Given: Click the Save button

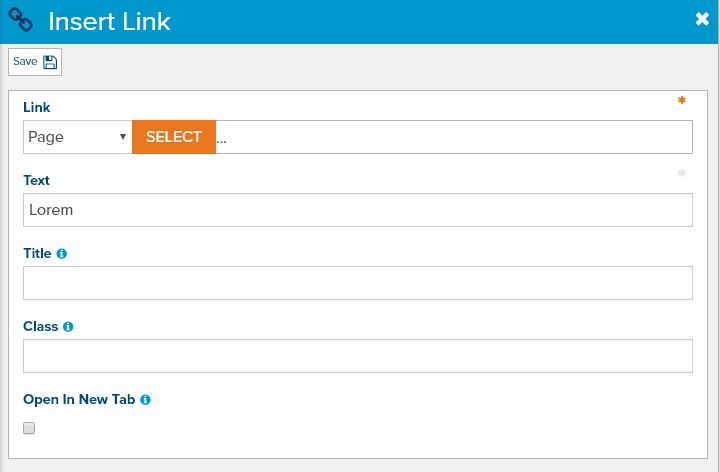Looking at the screenshot, I should [35, 62].
